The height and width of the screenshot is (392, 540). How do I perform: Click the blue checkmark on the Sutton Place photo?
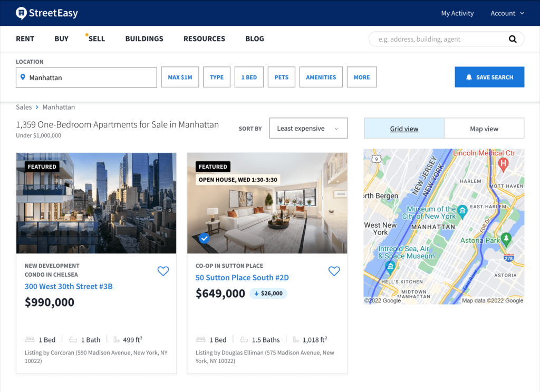pos(204,239)
